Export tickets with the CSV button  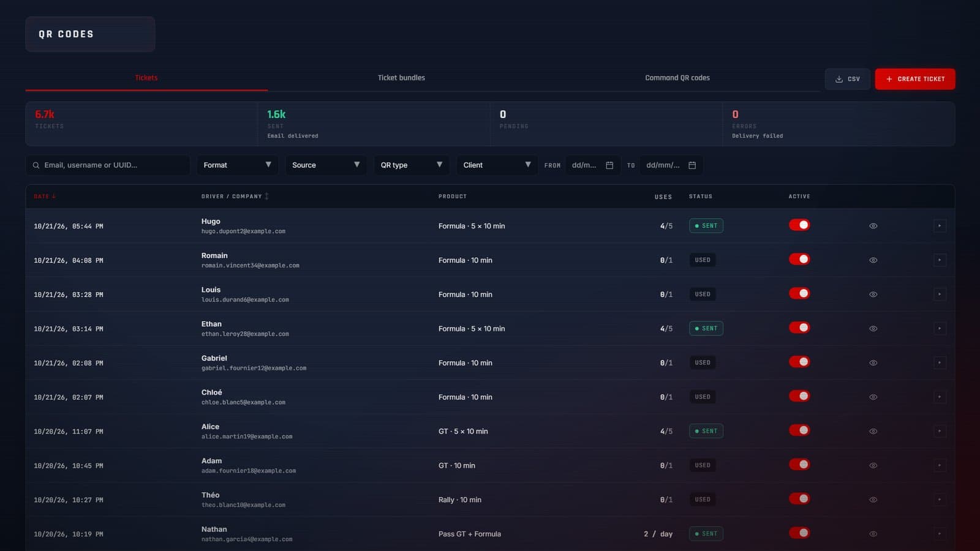848,79
